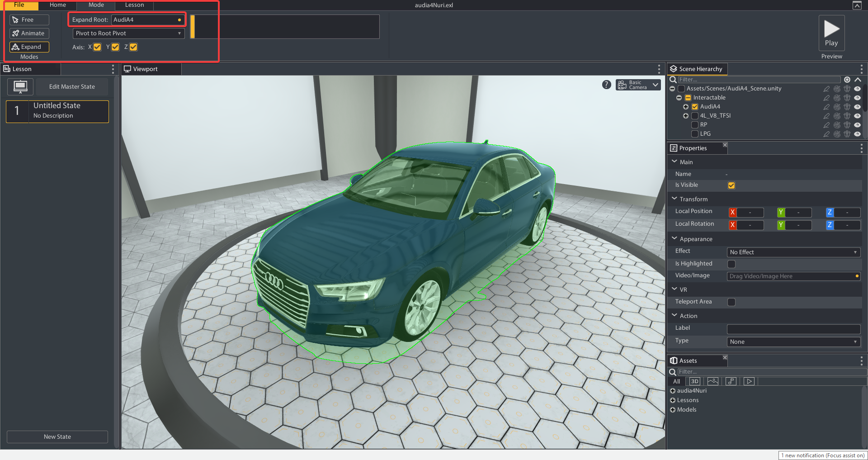
Task: Open Lesson panel three-dot menu
Action: click(113, 69)
